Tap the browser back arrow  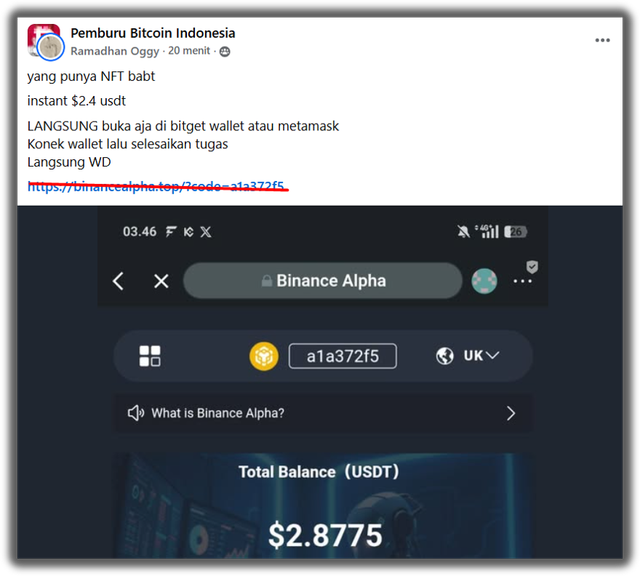point(118,281)
